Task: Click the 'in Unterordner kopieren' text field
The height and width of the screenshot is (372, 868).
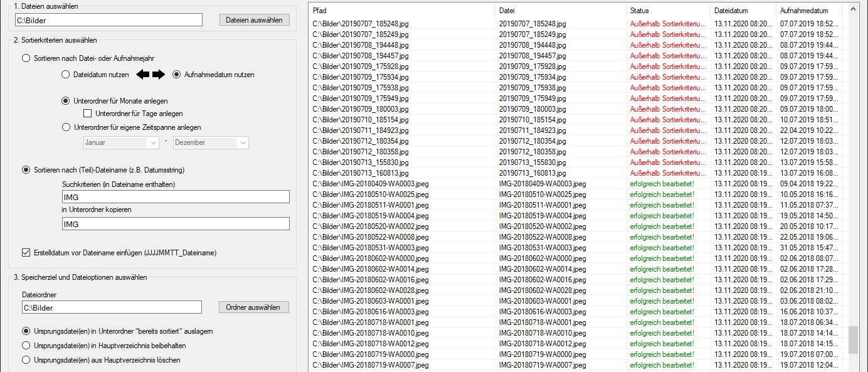Action: coord(176,223)
